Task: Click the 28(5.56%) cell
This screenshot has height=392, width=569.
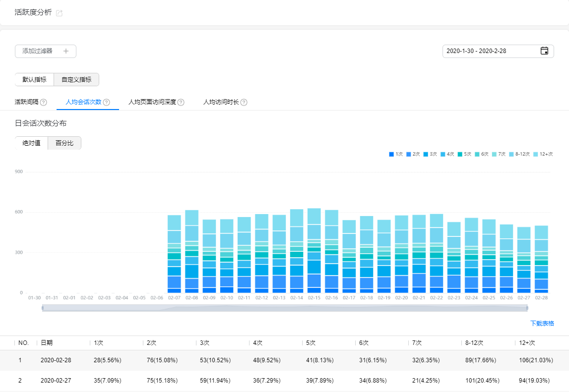Action: point(108,360)
